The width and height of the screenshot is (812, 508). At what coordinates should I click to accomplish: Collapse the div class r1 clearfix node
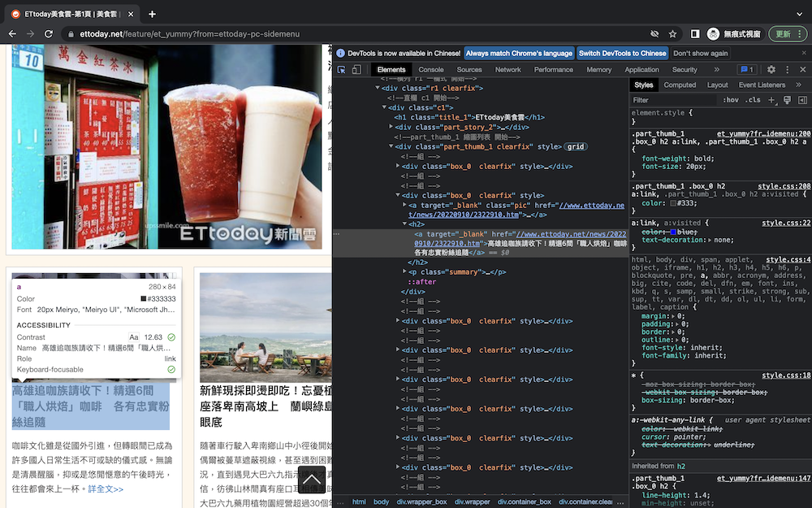point(378,88)
